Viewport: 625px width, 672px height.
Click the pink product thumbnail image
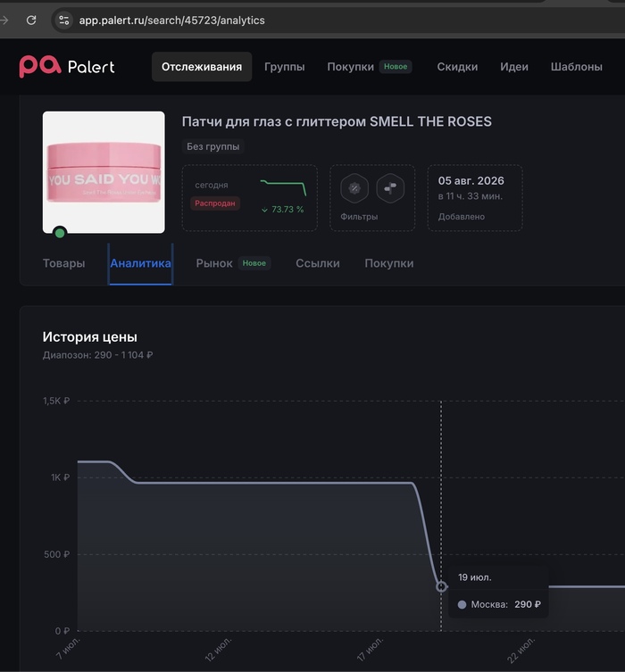point(104,172)
